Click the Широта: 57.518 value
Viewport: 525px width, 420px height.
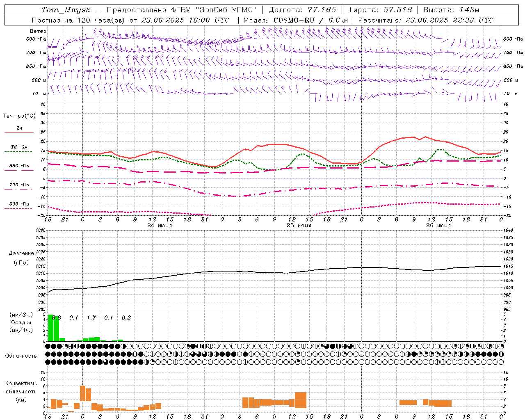pyautogui.click(x=379, y=10)
